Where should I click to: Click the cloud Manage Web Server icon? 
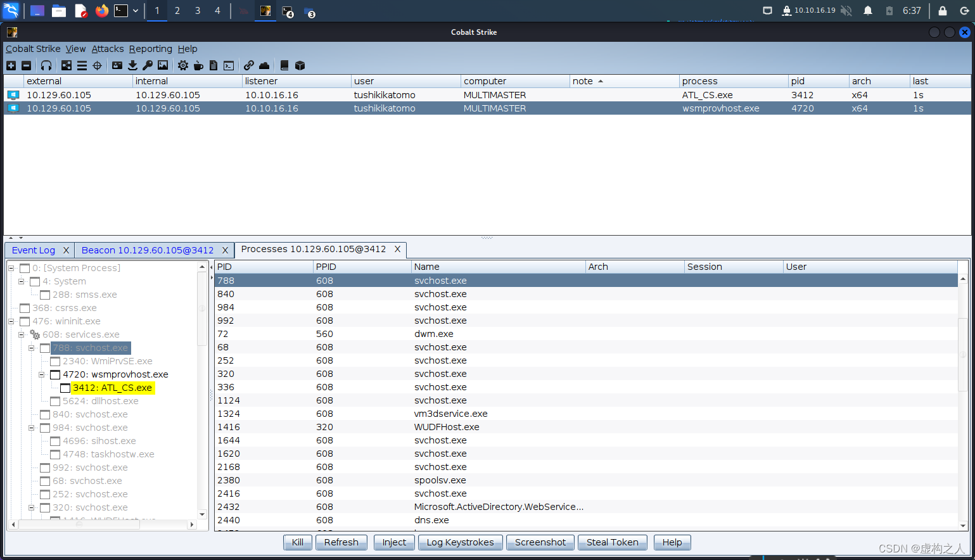tap(264, 65)
